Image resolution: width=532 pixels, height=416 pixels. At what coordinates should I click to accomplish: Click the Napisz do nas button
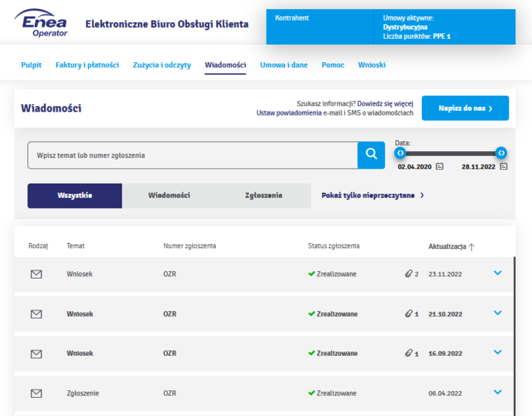coord(465,108)
